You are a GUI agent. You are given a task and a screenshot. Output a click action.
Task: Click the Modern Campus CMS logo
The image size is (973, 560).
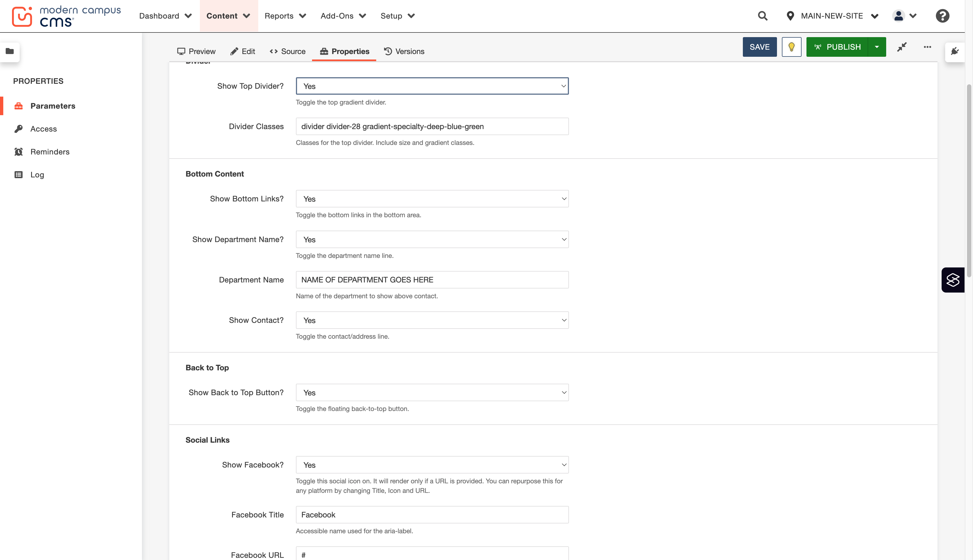[66, 16]
